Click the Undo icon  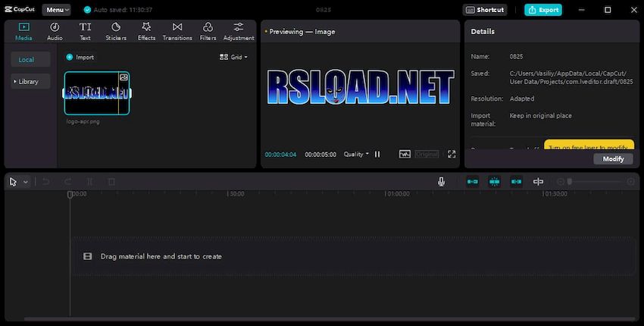[x=46, y=182]
